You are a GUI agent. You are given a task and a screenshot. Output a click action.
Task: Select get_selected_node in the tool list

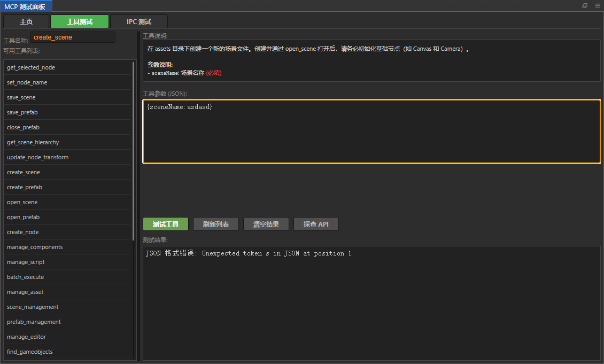67,67
